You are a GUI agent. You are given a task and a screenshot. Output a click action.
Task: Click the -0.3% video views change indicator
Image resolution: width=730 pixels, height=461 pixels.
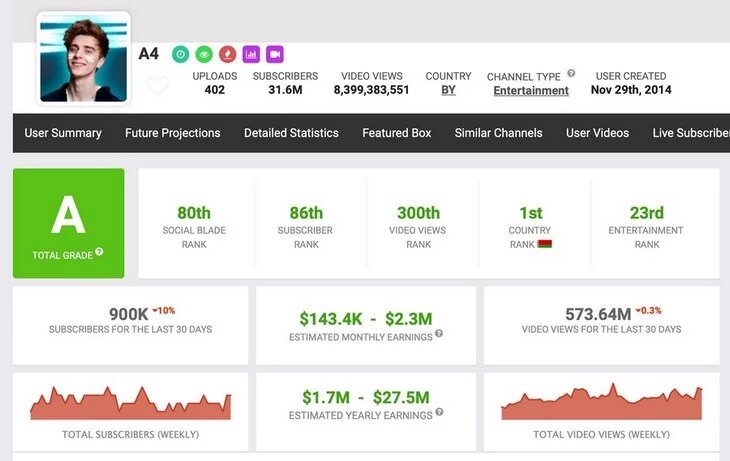649,310
